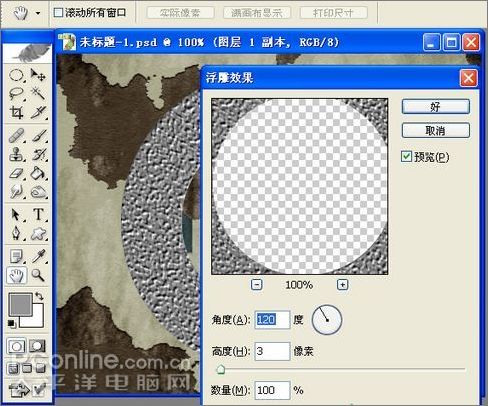Select the Path Selection arrow tool
Image resolution: width=488 pixels, height=406 pixels.
(16, 215)
